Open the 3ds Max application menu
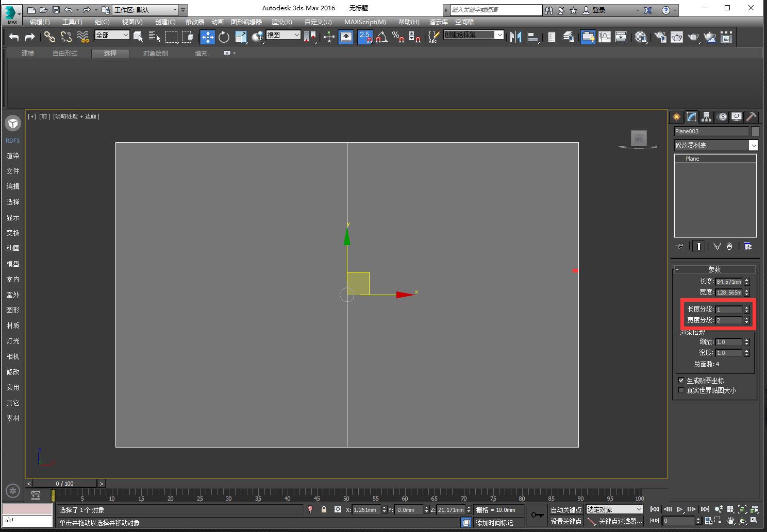Screen dimensions: 767x532 [12, 13]
